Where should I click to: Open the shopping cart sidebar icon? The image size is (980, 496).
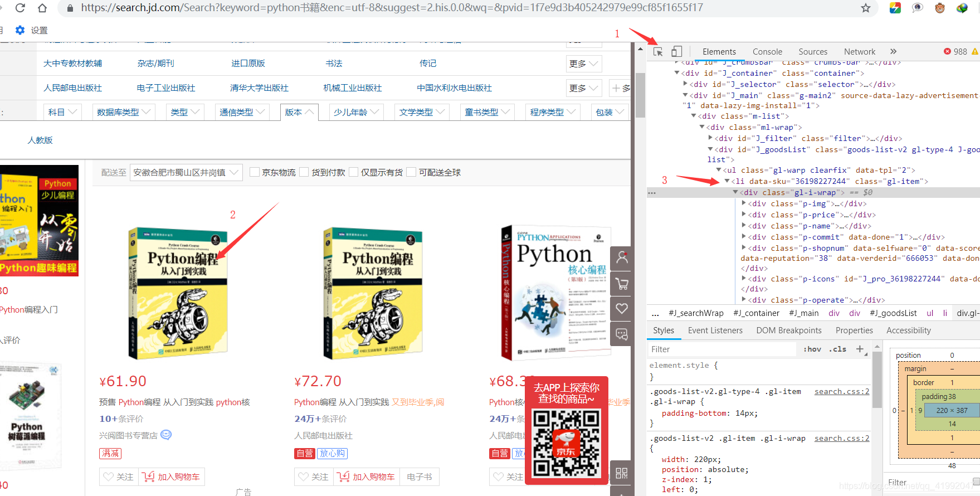pos(622,283)
